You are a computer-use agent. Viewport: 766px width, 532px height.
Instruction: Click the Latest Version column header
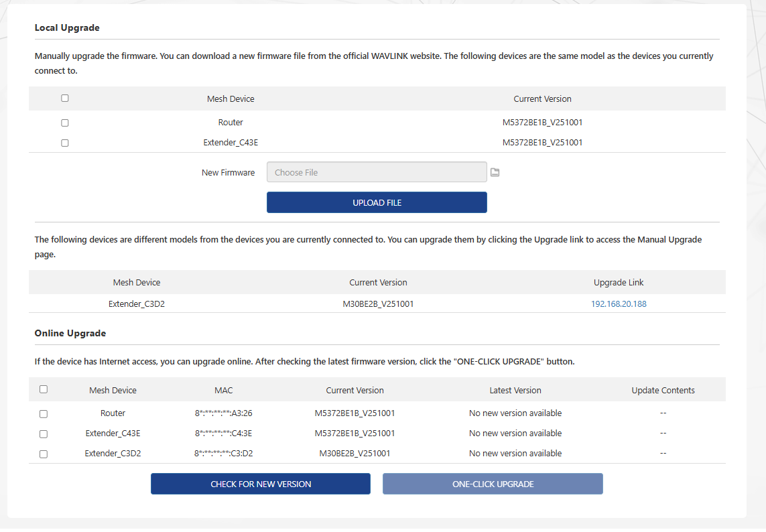tap(515, 391)
